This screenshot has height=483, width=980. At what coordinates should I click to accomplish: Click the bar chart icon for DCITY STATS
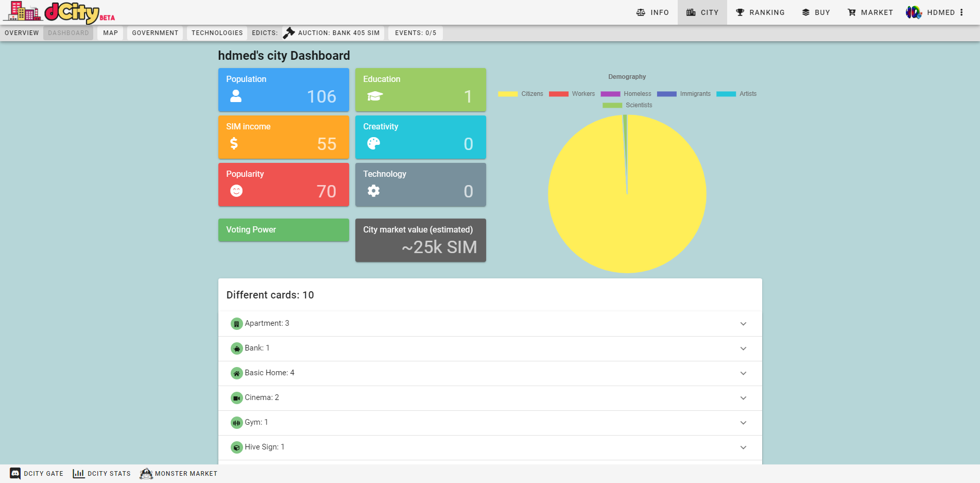[79, 473]
